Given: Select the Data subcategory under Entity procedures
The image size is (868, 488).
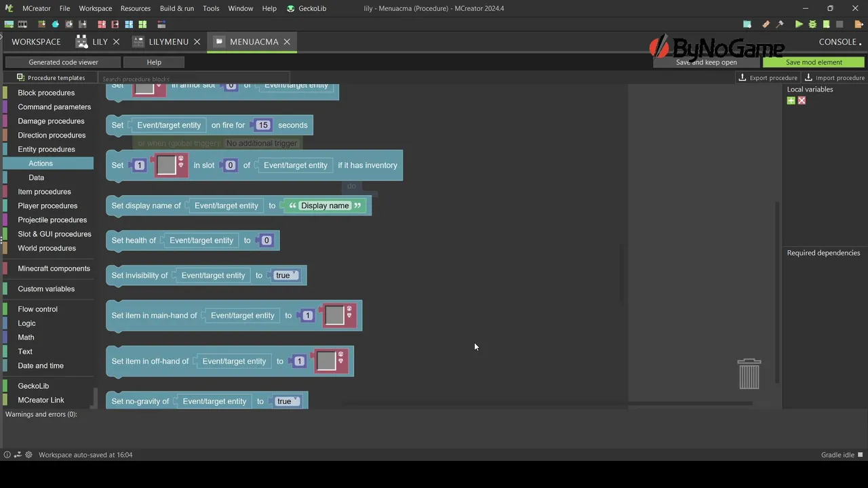Looking at the screenshot, I should tap(37, 178).
